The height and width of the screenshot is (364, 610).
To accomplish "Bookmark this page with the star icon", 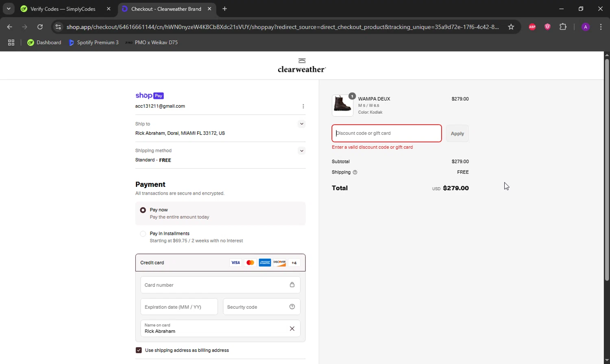I will [511, 27].
